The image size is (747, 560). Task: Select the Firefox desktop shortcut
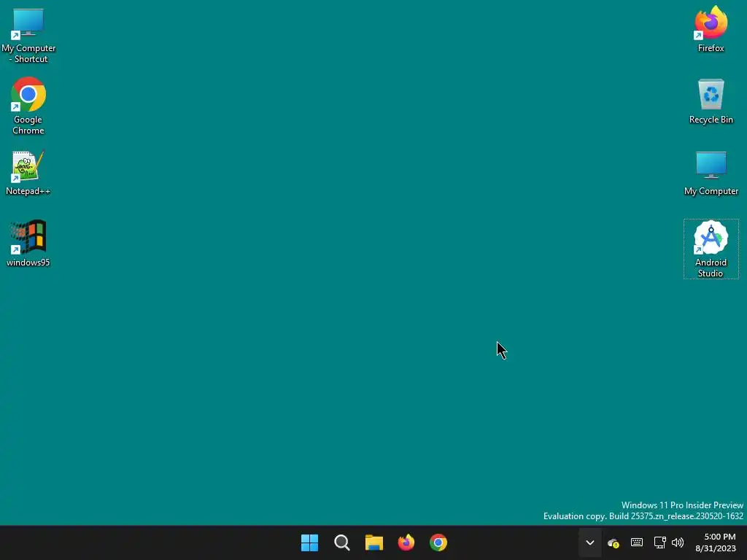point(711,29)
